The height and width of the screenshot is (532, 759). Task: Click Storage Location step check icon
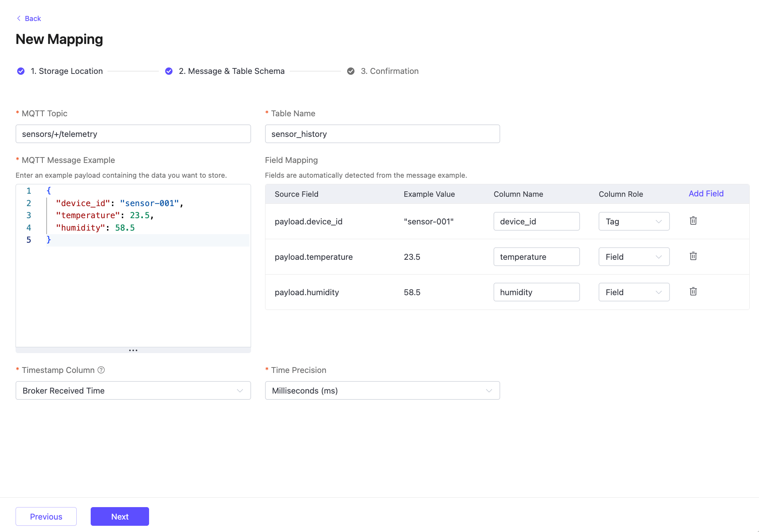pos(21,71)
